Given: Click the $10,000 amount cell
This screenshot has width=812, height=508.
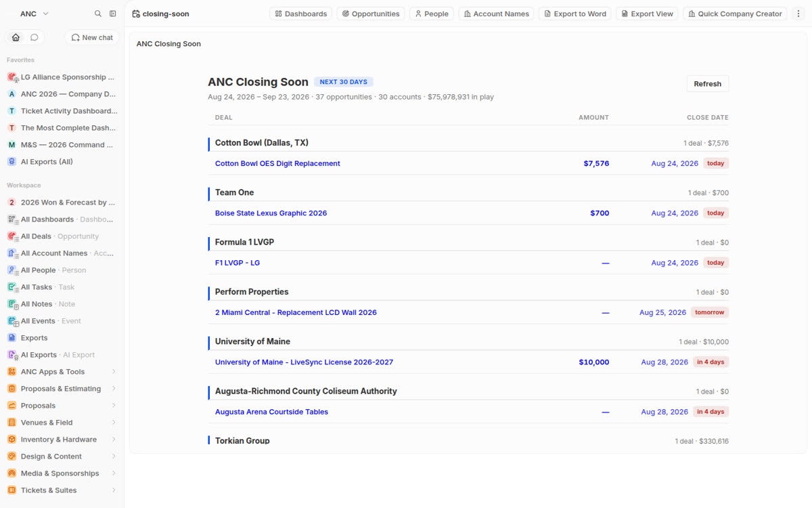Looking at the screenshot, I should 594,362.
